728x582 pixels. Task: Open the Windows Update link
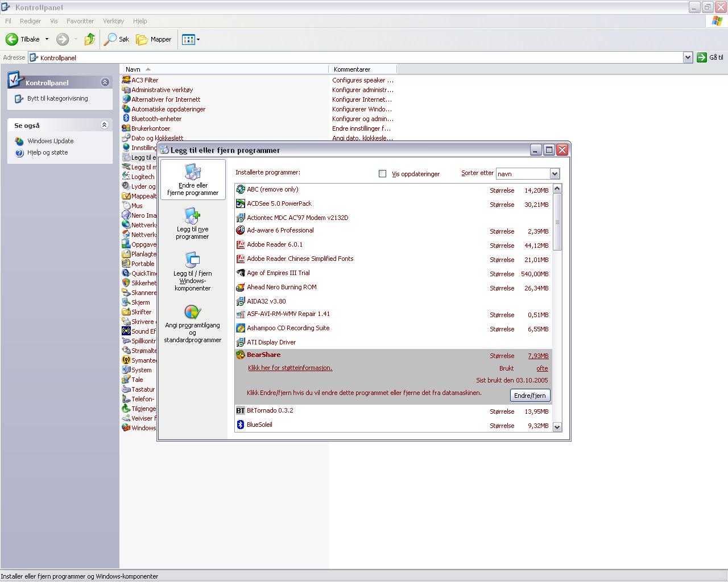click(x=51, y=141)
